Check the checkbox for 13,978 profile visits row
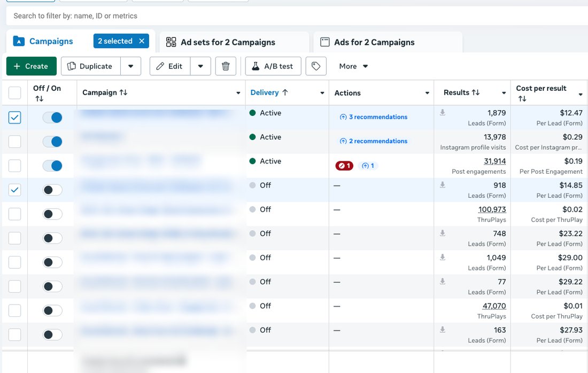Image resolution: width=588 pixels, height=373 pixels. 14,142
